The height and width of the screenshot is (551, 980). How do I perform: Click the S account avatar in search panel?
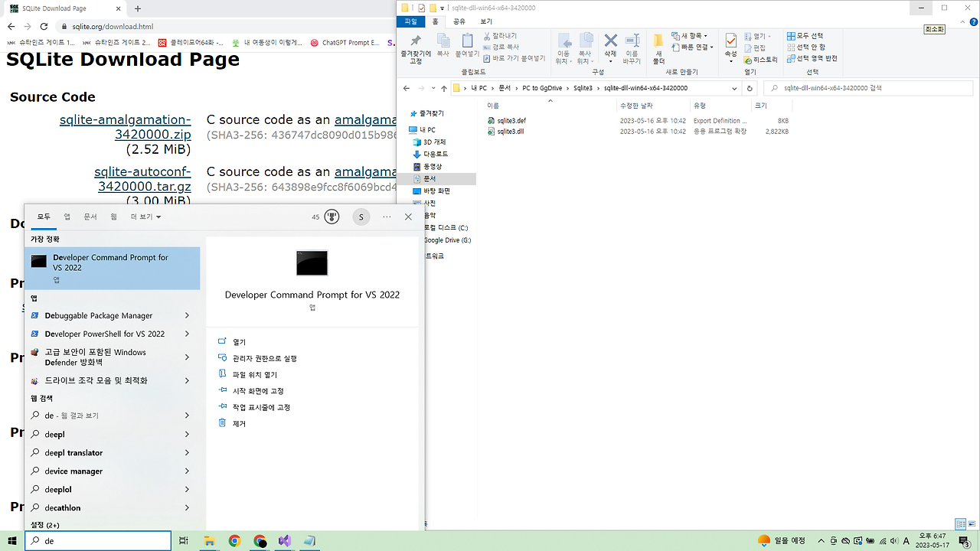pos(361,217)
